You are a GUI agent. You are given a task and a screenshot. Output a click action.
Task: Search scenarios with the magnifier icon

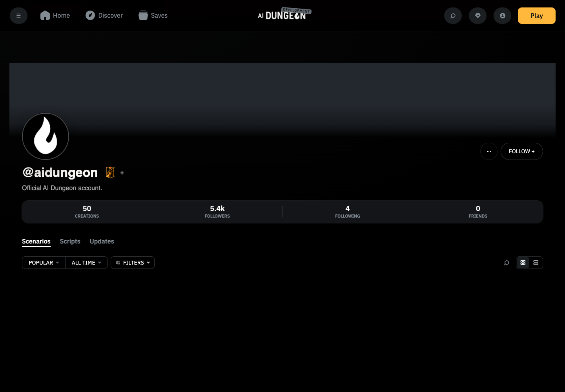(x=507, y=263)
